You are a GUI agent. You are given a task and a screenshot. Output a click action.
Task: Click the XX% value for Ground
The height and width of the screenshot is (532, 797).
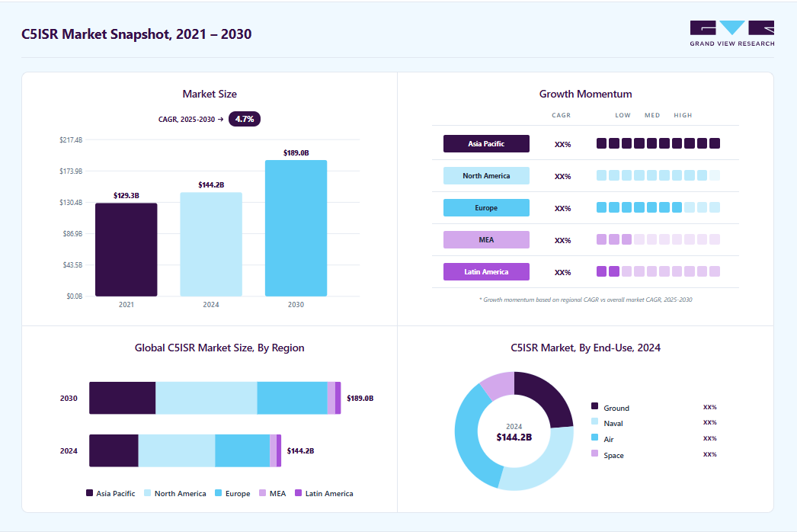710,408
